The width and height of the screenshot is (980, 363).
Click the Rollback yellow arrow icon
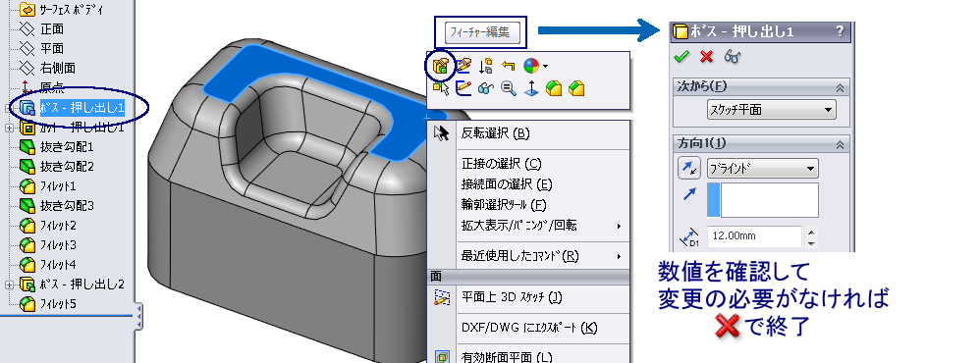pyautogui.click(x=508, y=65)
